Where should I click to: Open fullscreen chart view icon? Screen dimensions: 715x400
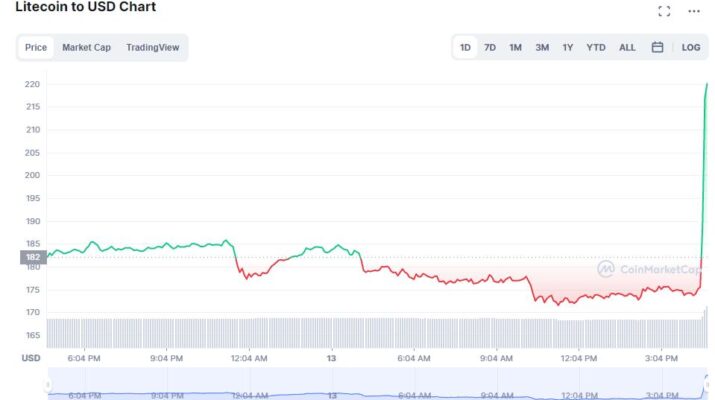[664, 11]
